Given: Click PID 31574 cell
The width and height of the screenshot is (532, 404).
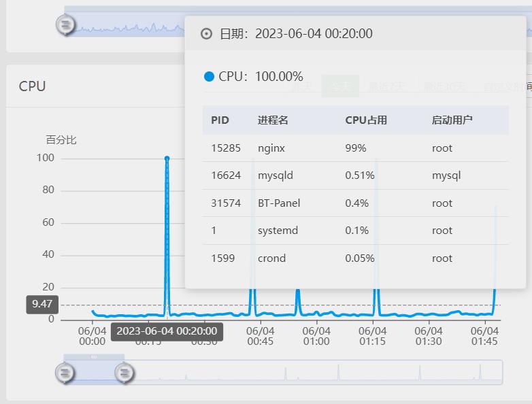Looking at the screenshot, I should 226,203.
